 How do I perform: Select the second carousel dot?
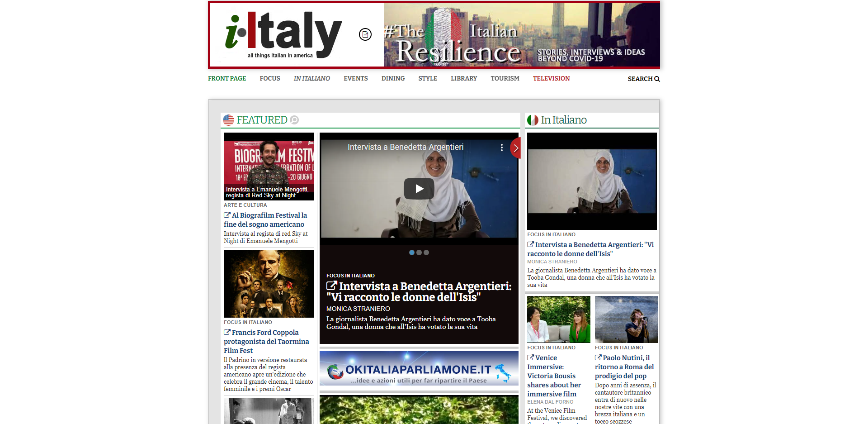419,252
